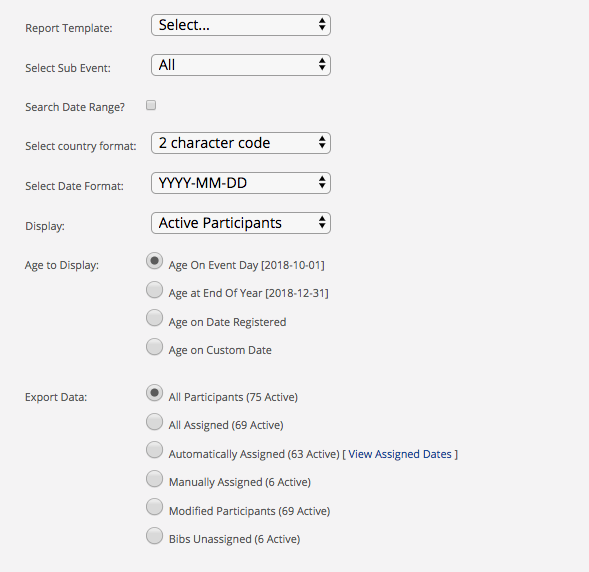
Task: Choose Age at End Of Year option
Action: 154,290
